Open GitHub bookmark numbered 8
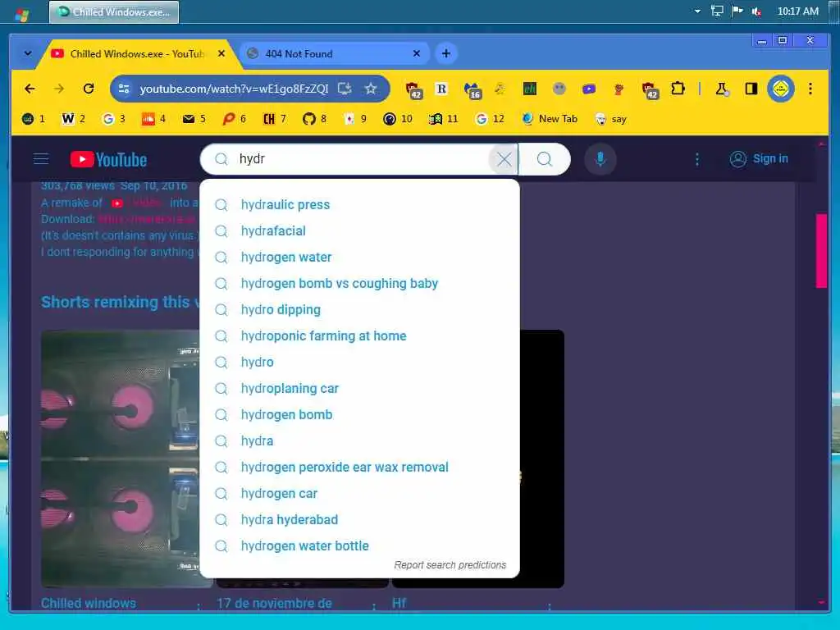The width and height of the screenshot is (840, 630). tap(314, 119)
